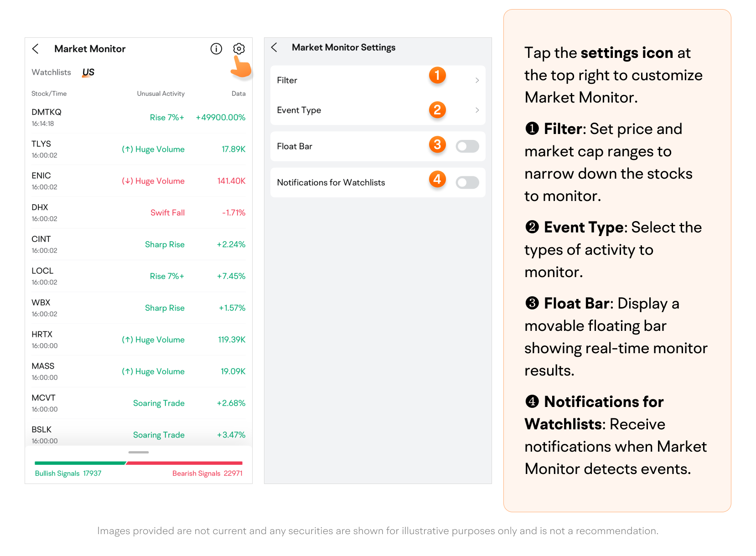Tap the info icon in Market Monitor
The width and height of the screenshot is (756, 556).
pyautogui.click(x=216, y=49)
